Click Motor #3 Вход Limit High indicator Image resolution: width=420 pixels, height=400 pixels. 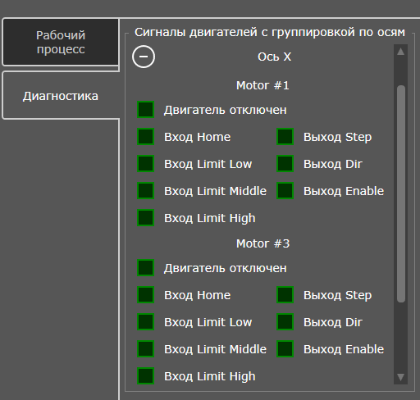click(146, 376)
